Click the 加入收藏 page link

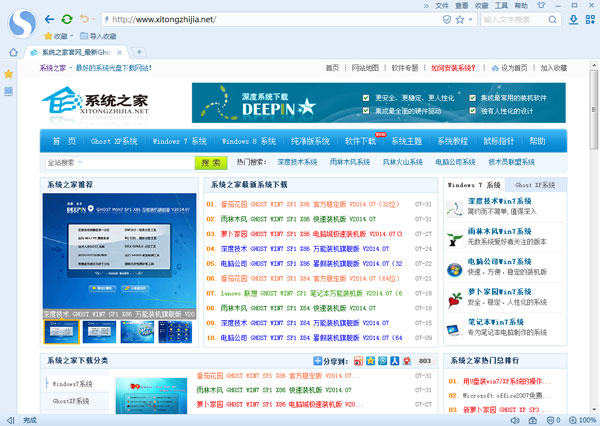point(554,68)
